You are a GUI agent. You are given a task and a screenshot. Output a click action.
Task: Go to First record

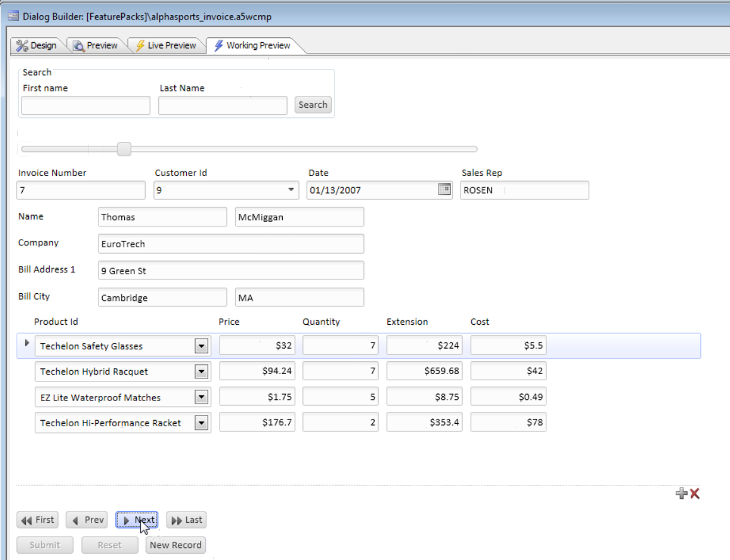click(x=38, y=520)
